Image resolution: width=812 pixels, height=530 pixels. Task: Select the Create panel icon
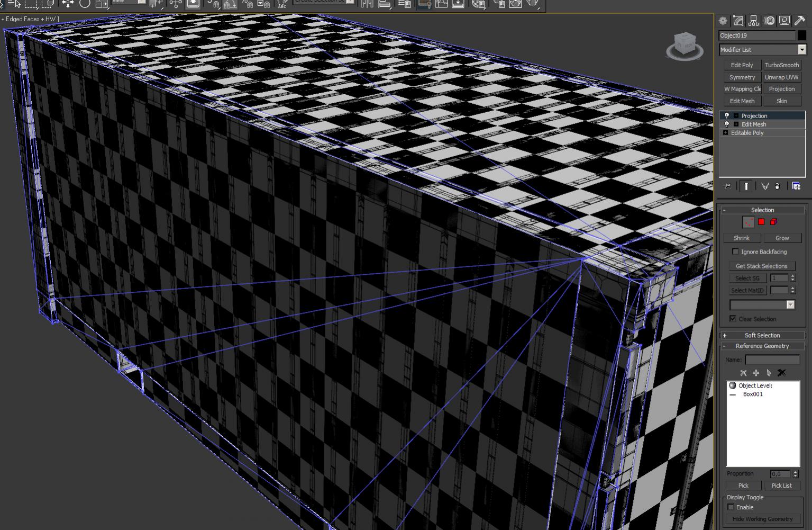(x=722, y=21)
